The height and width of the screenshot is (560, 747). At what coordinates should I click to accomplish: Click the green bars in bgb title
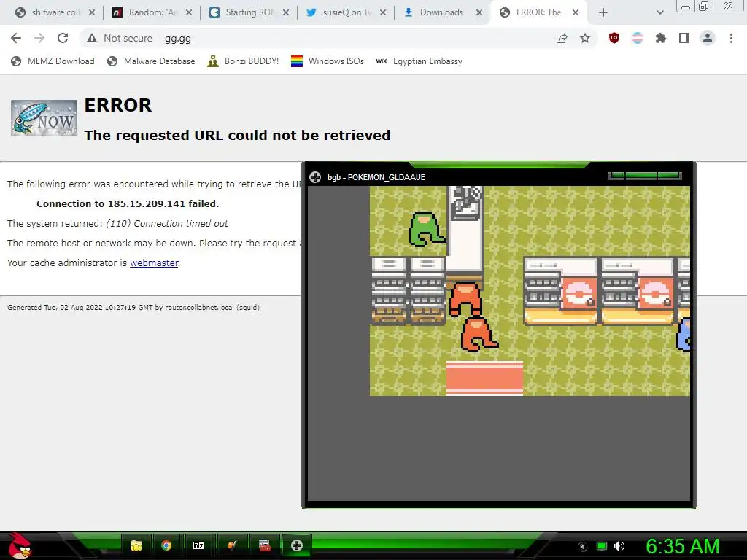(x=644, y=176)
